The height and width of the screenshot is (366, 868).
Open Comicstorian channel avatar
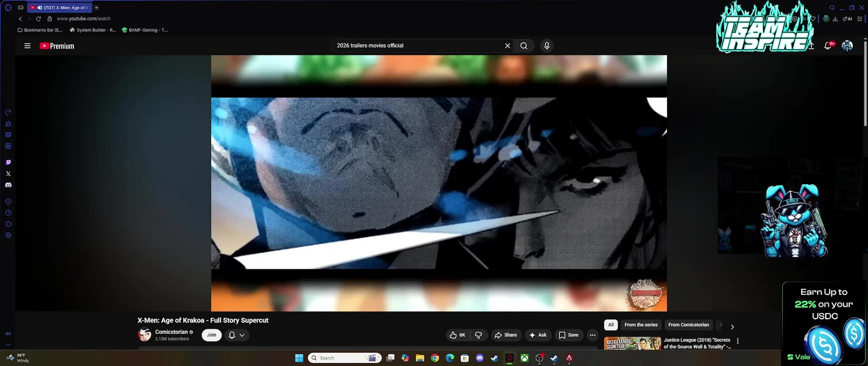coord(144,335)
